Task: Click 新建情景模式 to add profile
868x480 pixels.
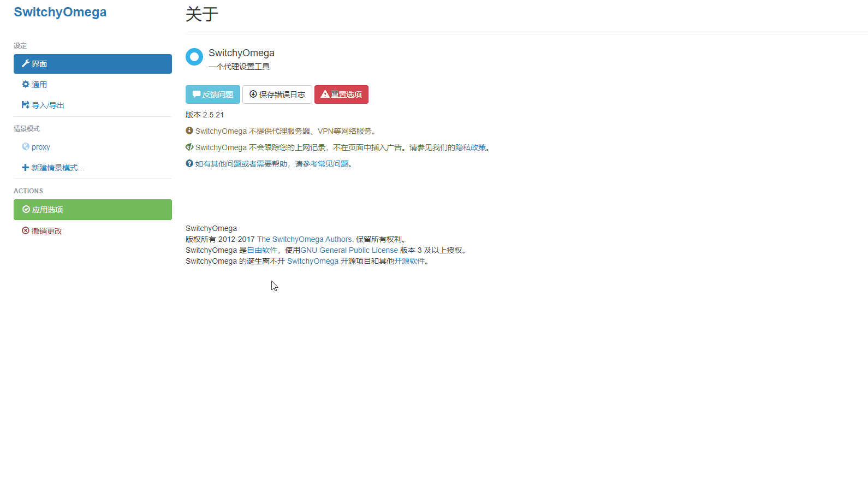Action: [x=93, y=168]
